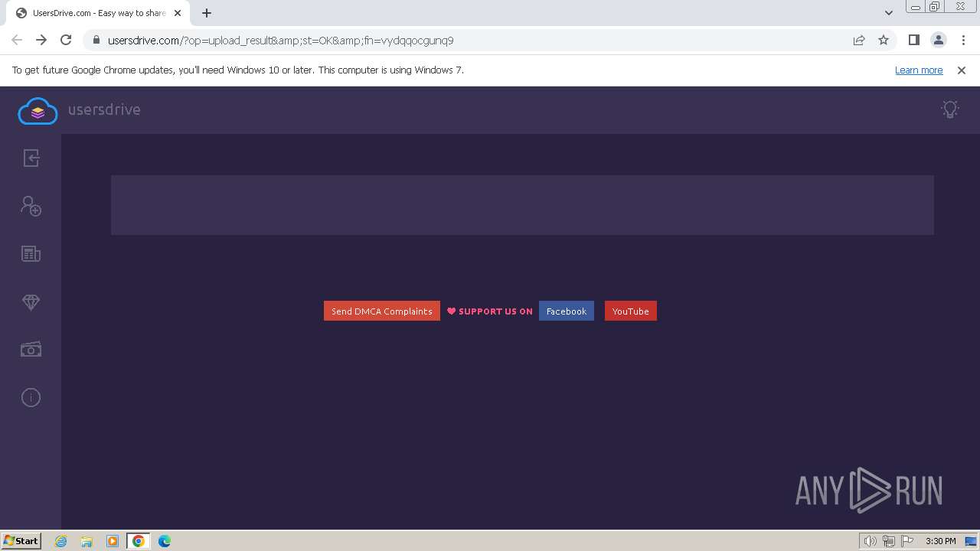This screenshot has height=551, width=980.
Task: Share this page via share icon
Action: (x=859, y=40)
